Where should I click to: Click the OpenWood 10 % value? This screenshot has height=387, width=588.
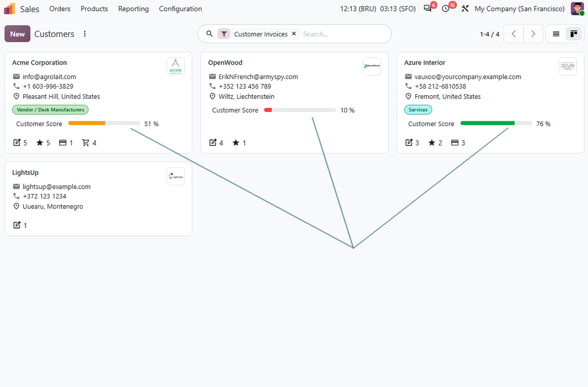pyautogui.click(x=347, y=110)
